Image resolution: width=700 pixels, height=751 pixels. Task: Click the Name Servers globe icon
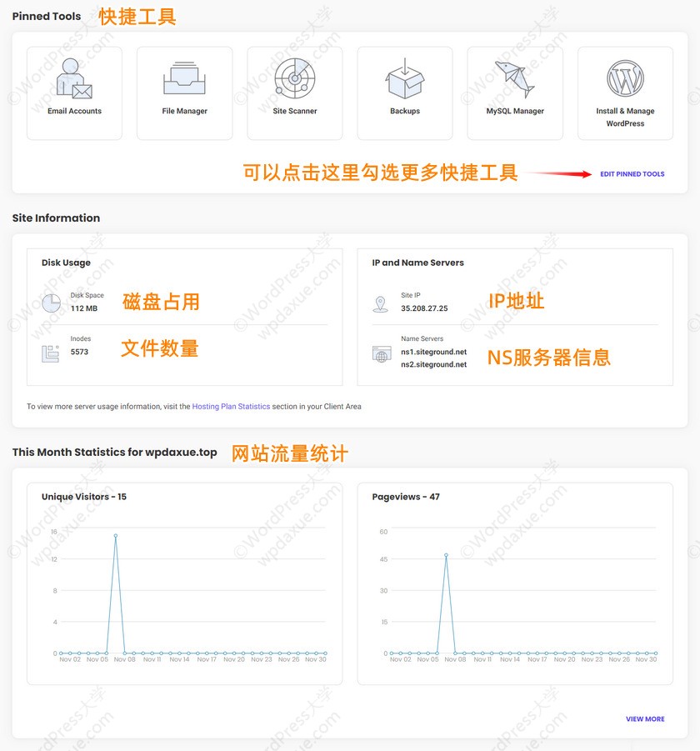click(x=382, y=354)
